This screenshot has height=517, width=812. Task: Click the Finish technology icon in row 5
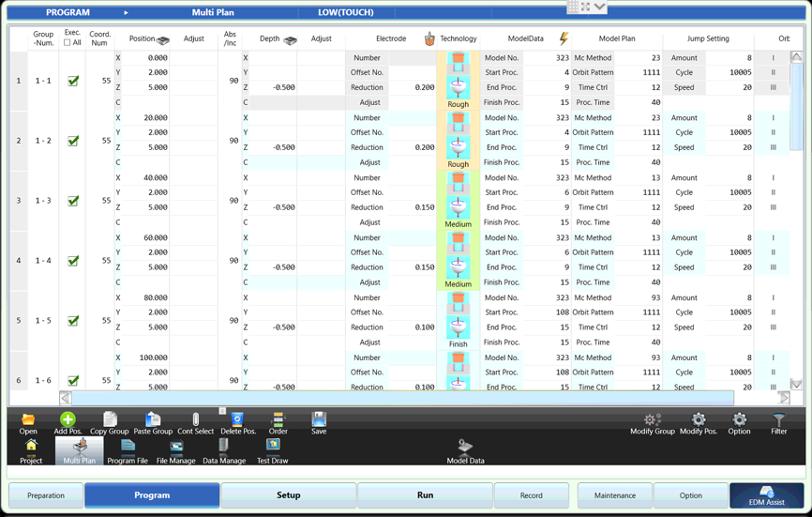click(458, 321)
